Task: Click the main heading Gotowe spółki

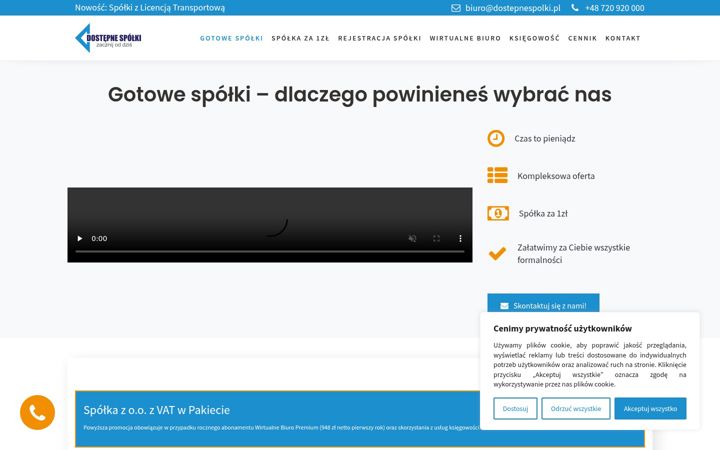Action: point(360,95)
